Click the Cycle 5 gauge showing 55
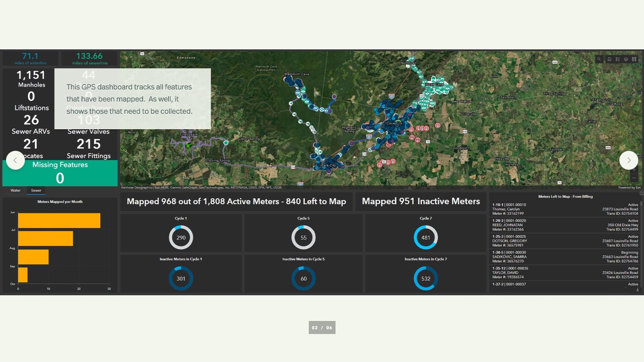Screen dimensions: 644x362 click(x=303, y=237)
